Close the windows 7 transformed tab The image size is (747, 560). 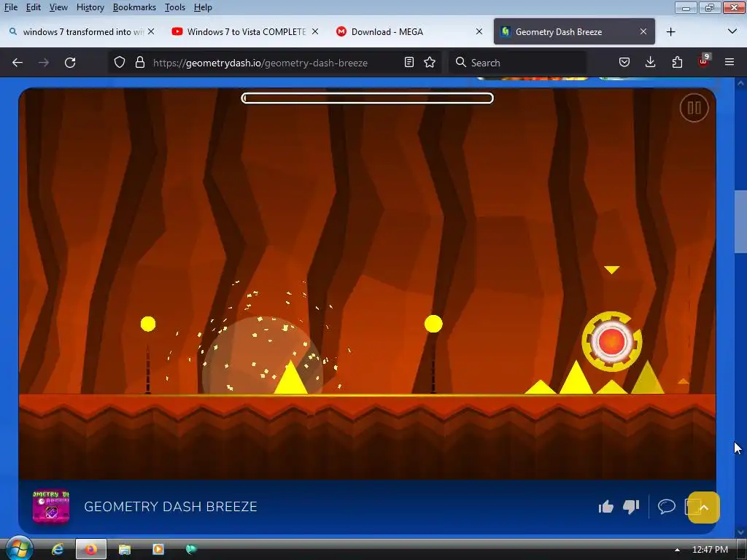pos(151,31)
